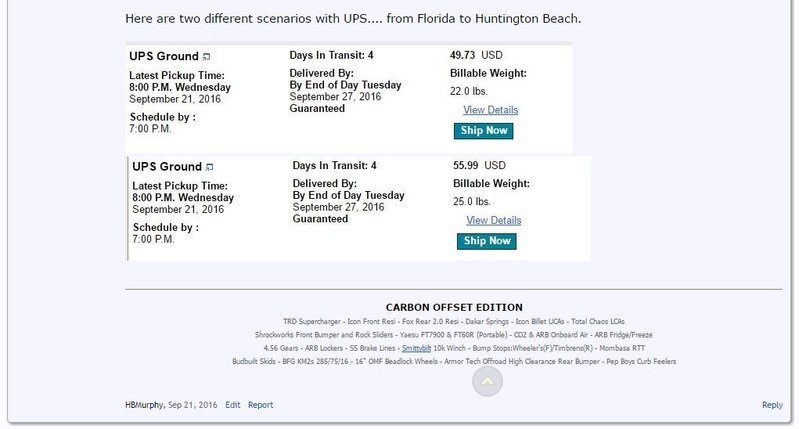Click Ship Now for the 25.0 lbs shipment
Viewport: 799px width, 429px height.
pyautogui.click(x=487, y=242)
